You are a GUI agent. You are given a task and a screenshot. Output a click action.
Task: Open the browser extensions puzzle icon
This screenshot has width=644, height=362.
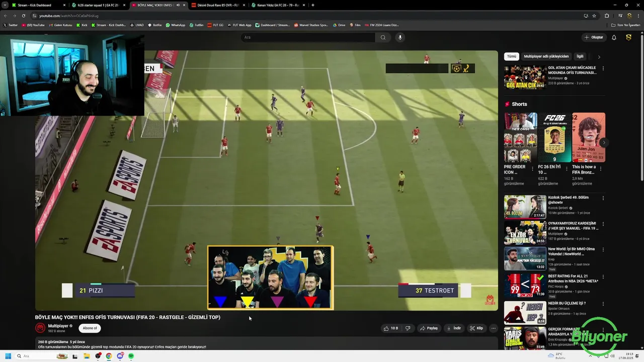tap(607, 16)
